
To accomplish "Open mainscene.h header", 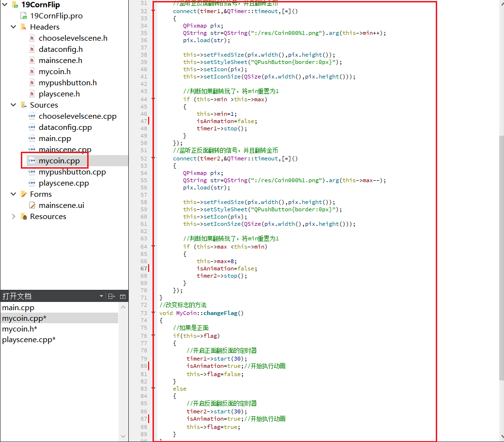I will click(x=61, y=60).
